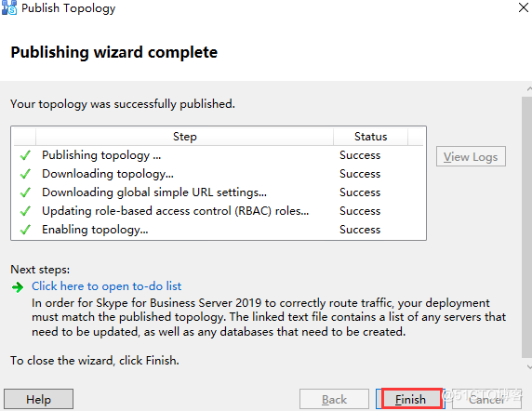Click the vertical scrollbar thumb

click(x=526, y=227)
